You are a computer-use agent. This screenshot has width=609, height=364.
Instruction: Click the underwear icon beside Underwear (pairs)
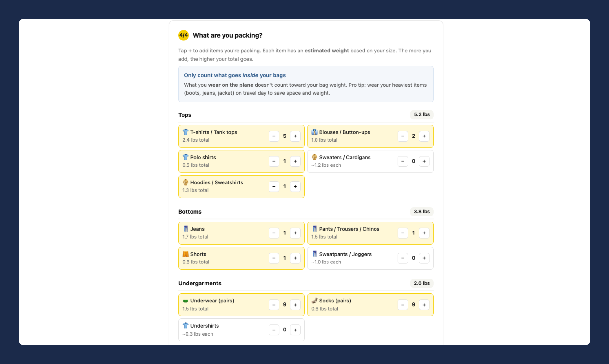tap(186, 301)
